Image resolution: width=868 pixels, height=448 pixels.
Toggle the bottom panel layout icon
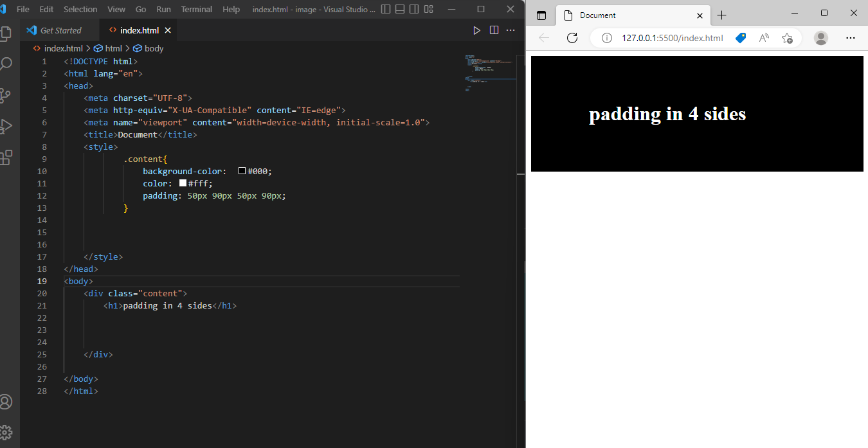click(x=400, y=9)
